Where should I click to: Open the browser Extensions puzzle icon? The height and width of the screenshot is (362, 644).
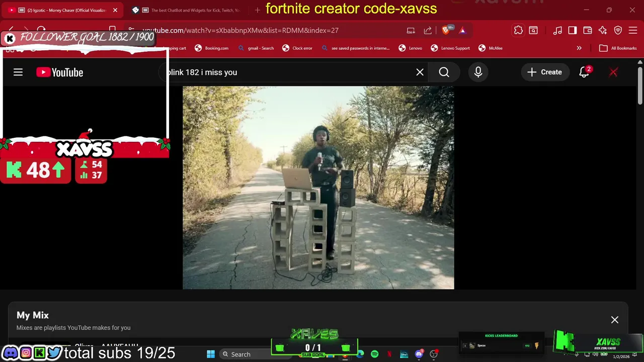518,30
